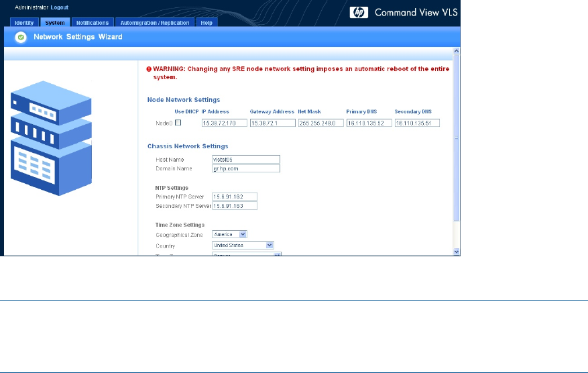The height and width of the screenshot is (373, 588).
Task: Click the scrollbar down arrow
Action: click(457, 252)
